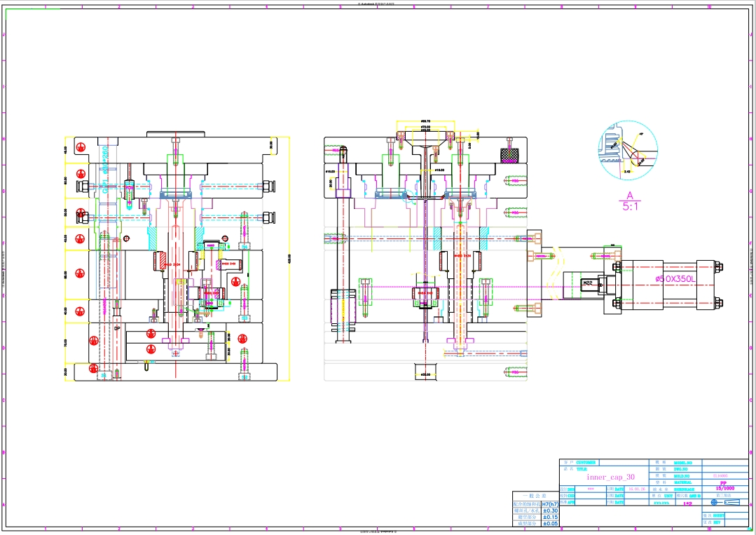Click the 1*2 cavity count text

point(687,503)
